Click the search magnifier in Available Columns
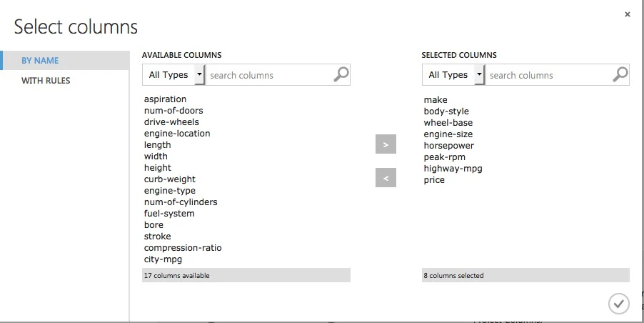 click(341, 74)
